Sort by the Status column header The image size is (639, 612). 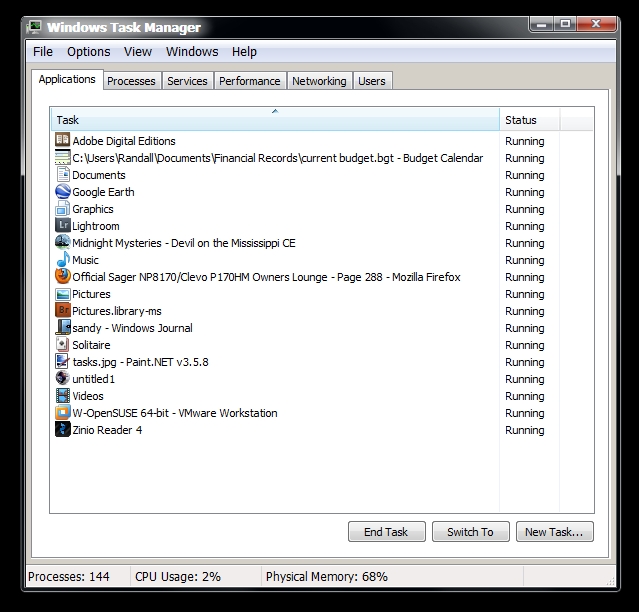click(x=530, y=119)
